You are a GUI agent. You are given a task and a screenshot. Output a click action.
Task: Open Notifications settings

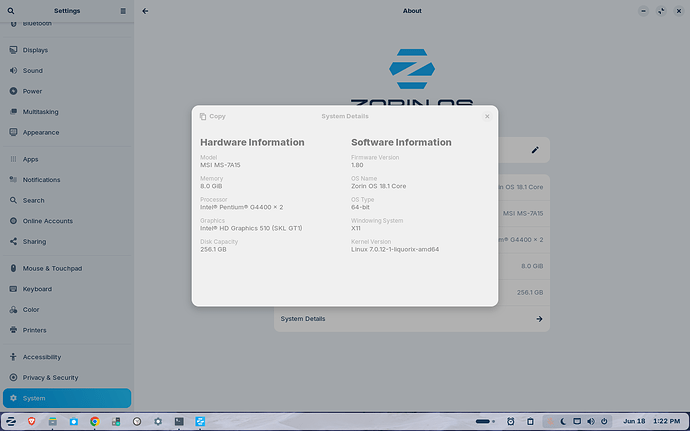(67, 180)
